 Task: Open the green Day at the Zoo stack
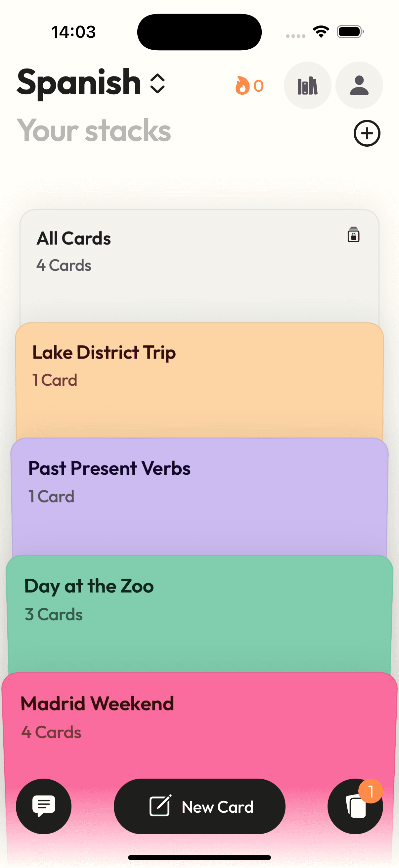(199, 613)
